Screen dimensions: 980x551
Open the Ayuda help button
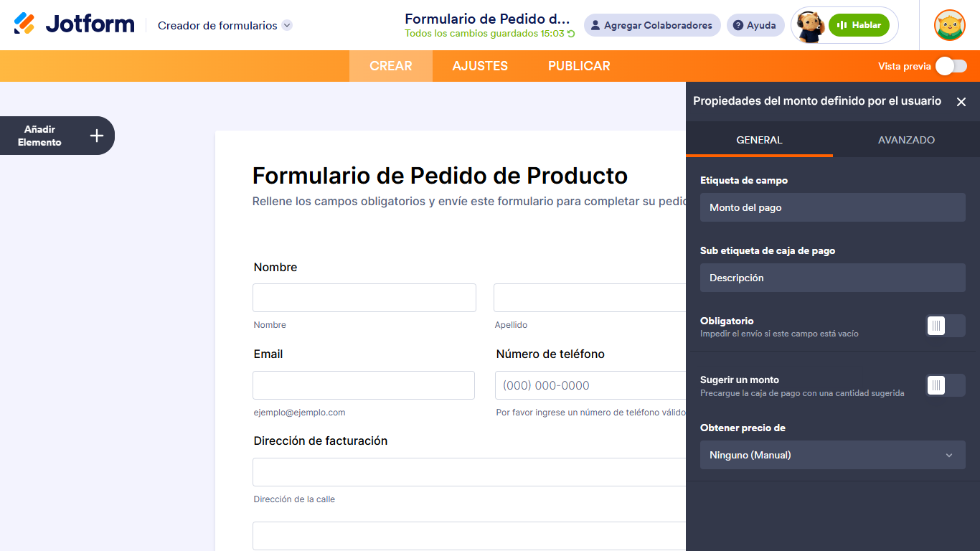[755, 25]
